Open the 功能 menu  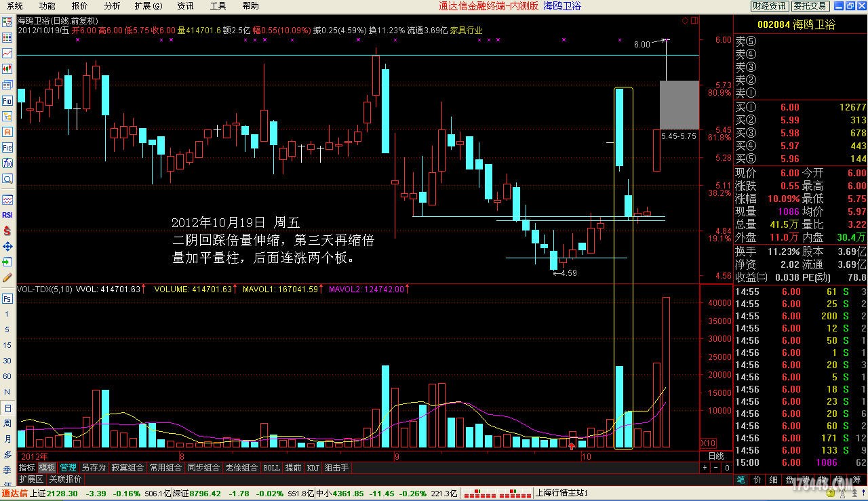pyautogui.click(x=46, y=6)
